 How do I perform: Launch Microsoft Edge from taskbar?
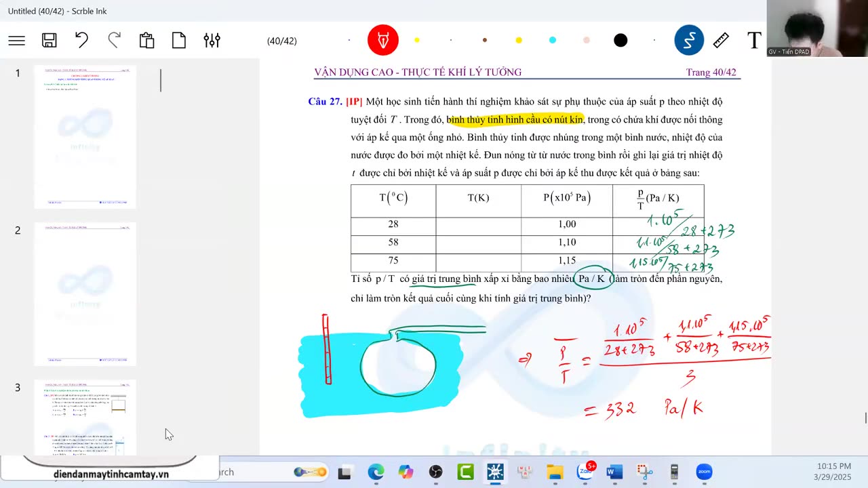[376, 472]
